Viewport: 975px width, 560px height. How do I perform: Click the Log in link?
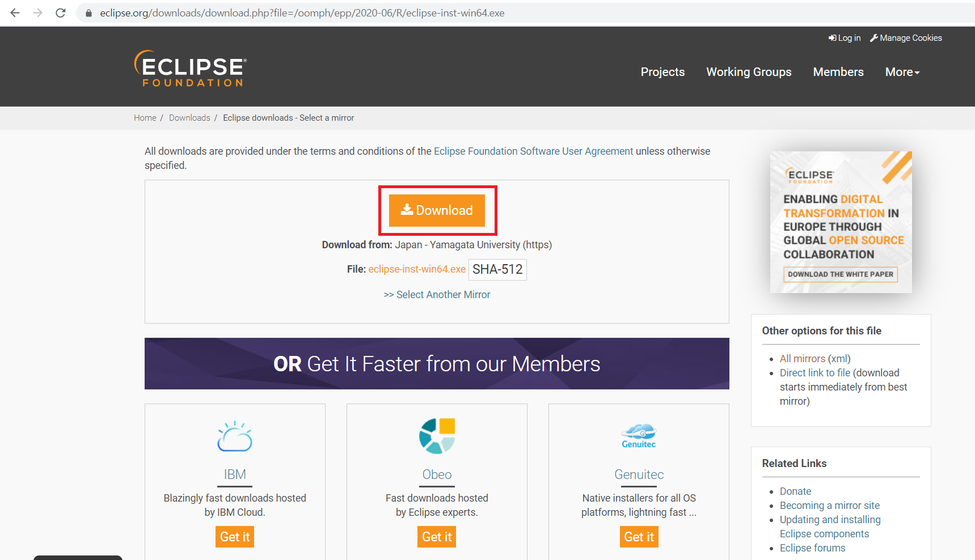point(845,38)
